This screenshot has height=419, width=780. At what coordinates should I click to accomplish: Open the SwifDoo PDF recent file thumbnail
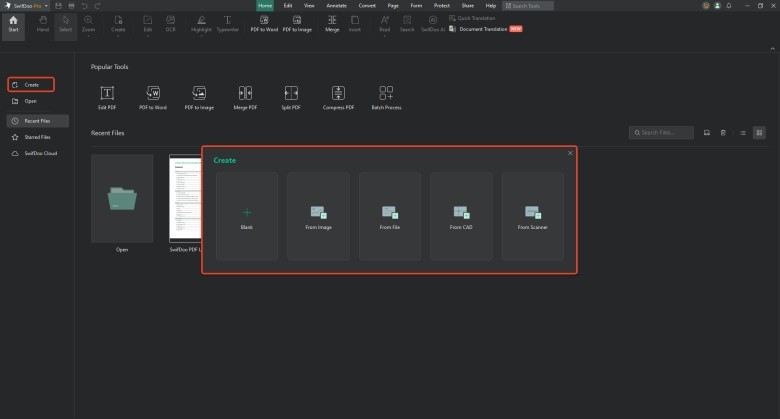coord(185,199)
